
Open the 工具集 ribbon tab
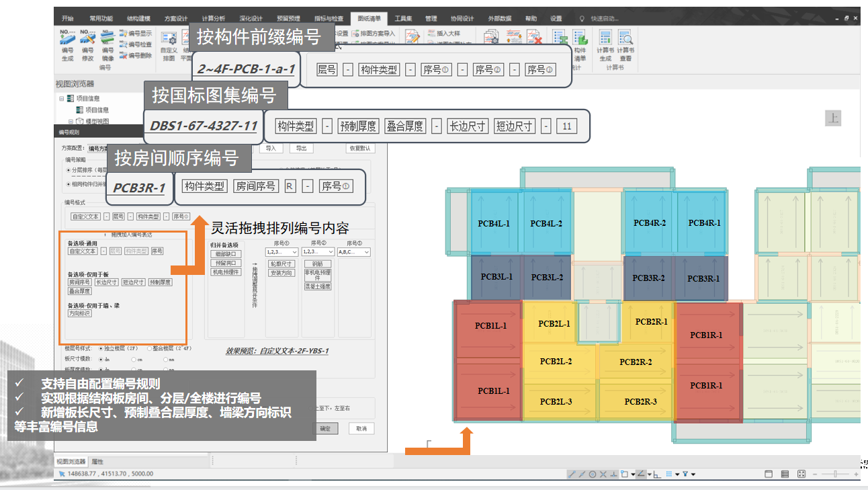pos(403,18)
